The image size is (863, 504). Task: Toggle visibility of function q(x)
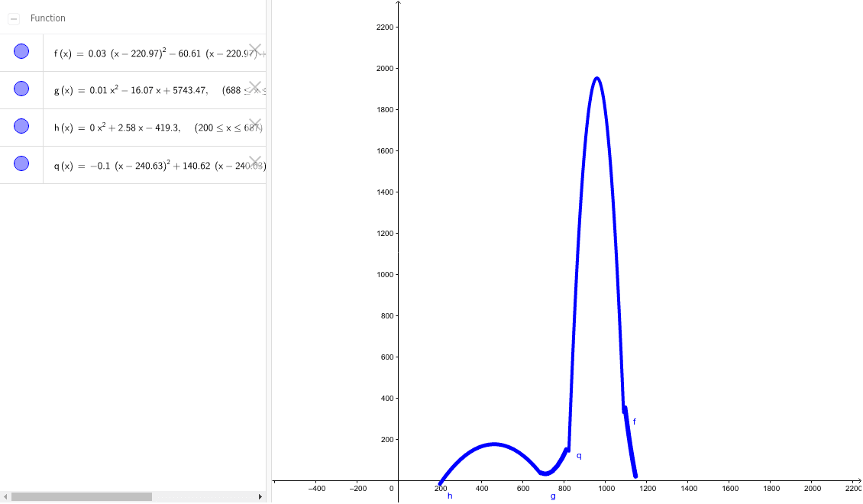pos(21,164)
